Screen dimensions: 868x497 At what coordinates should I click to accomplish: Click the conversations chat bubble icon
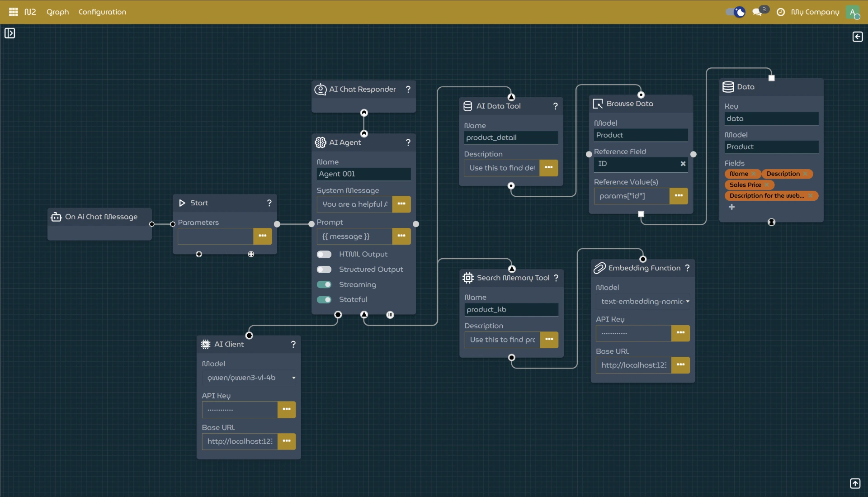tap(757, 12)
